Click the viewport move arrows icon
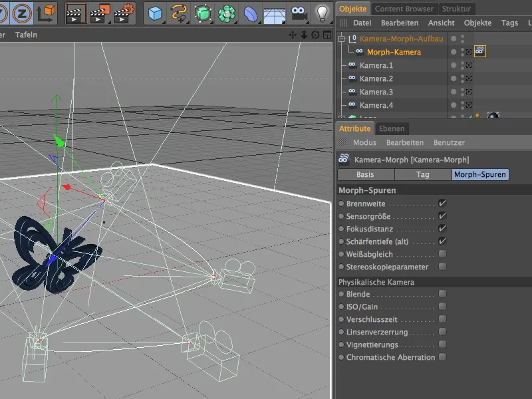This screenshot has width=532, height=399. (293, 35)
